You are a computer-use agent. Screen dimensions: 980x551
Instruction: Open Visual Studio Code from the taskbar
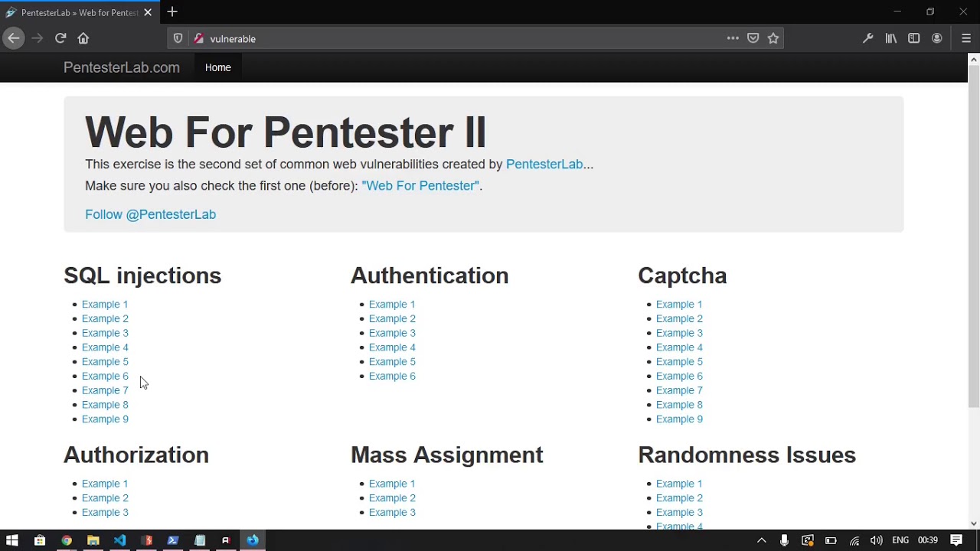click(119, 540)
